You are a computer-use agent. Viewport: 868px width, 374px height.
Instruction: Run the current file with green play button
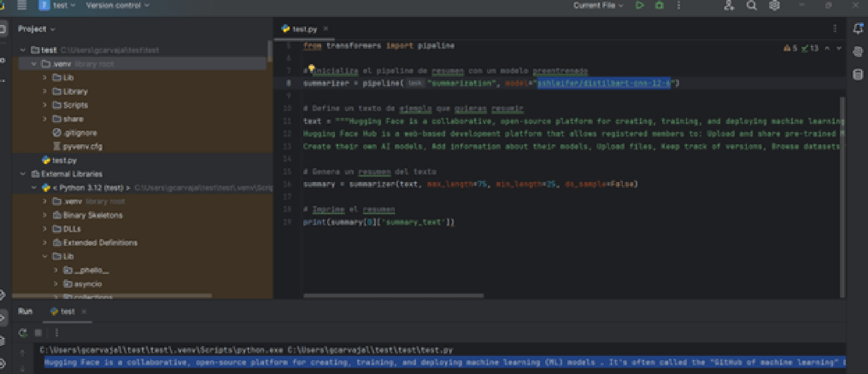tap(639, 5)
